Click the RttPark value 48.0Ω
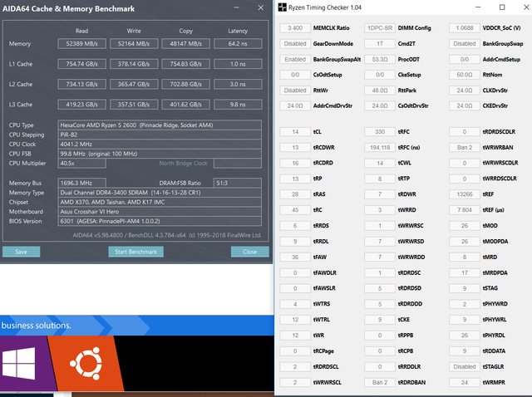Screen dimensions: 532x397 380,91
